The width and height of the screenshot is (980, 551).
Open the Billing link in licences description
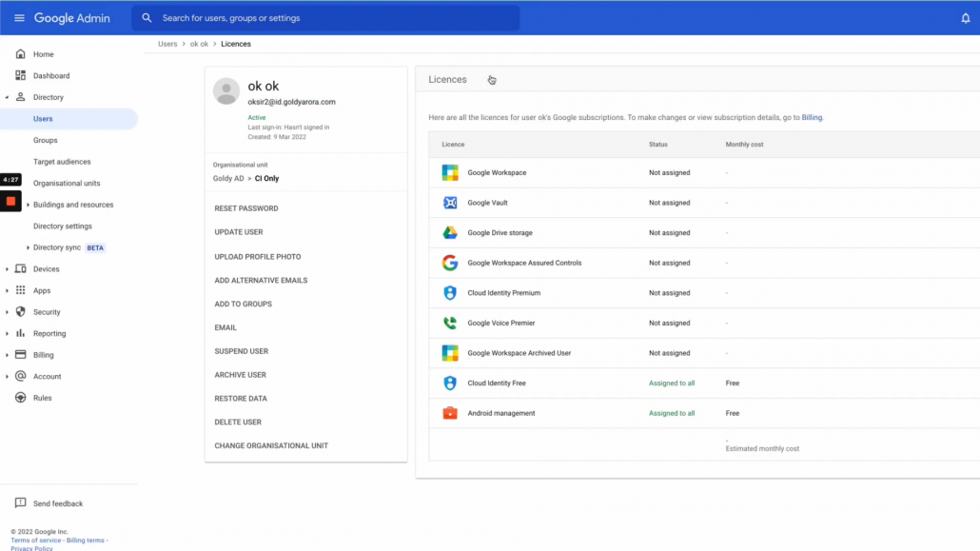pos(812,118)
